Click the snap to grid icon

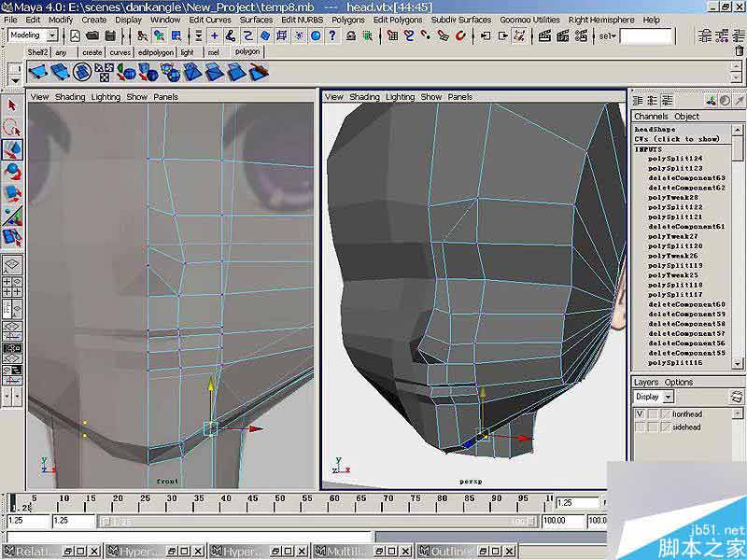[392, 35]
